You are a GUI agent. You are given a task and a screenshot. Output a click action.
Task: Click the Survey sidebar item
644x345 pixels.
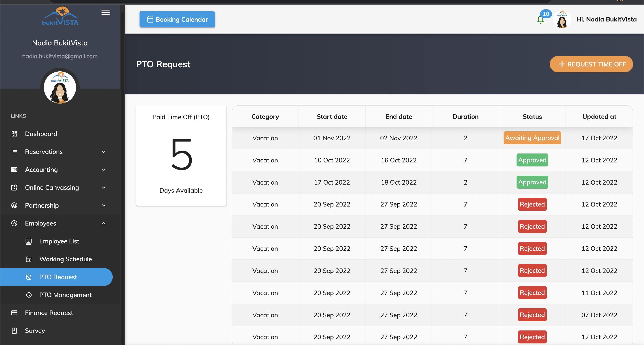pyautogui.click(x=35, y=330)
